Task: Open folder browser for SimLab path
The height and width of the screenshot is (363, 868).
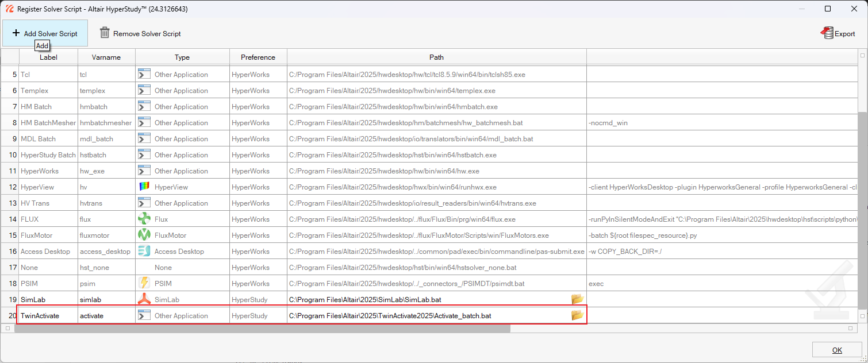Action: pos(577,299)
